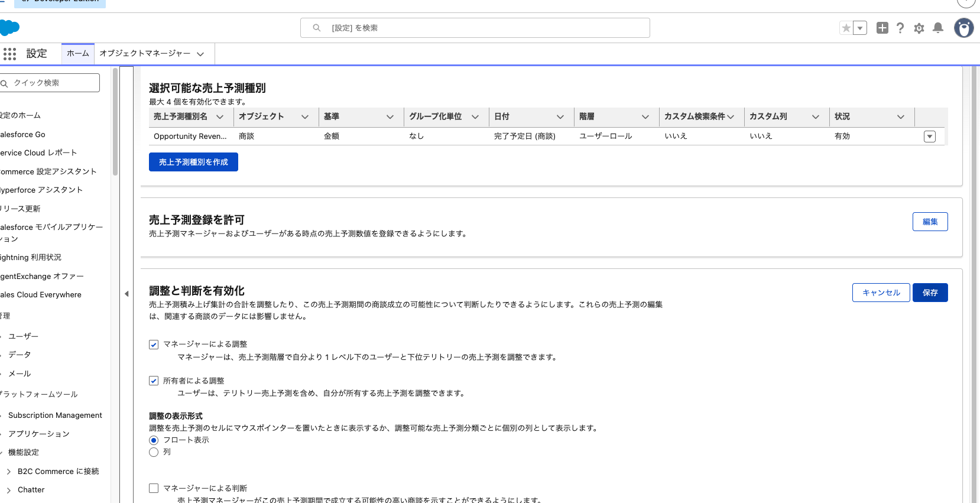Open Lightning 利用状況 in sidebar
The height and width of the screenshot is (503, 980).
point(31,258)
